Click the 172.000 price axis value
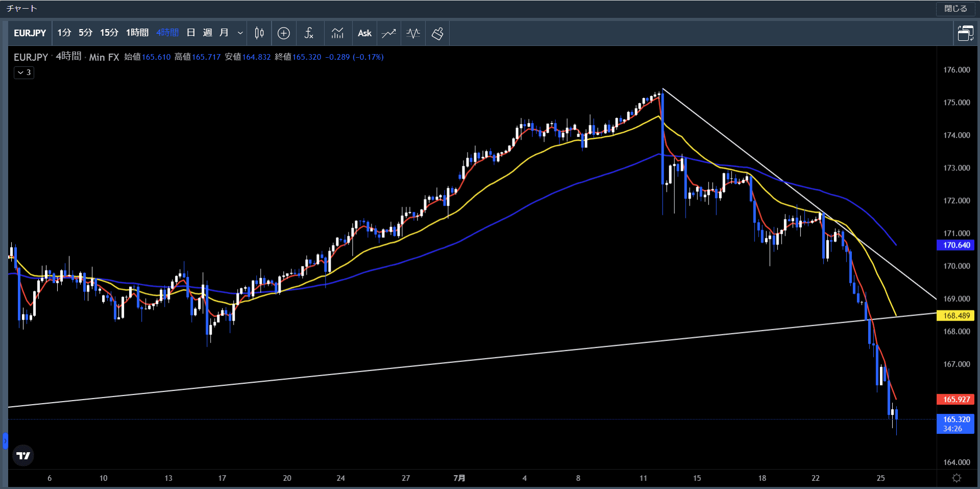The height and width of the screenshot is (489, 980). point(957,201)
